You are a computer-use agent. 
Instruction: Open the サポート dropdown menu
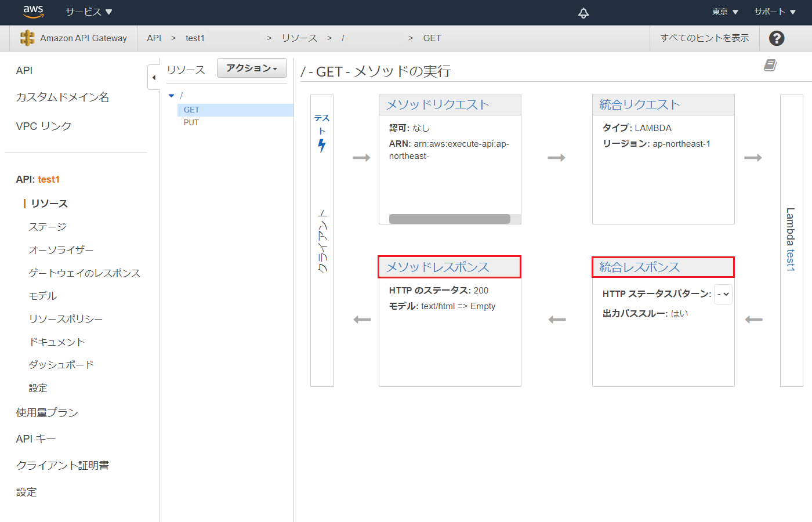tap(775, 12)
